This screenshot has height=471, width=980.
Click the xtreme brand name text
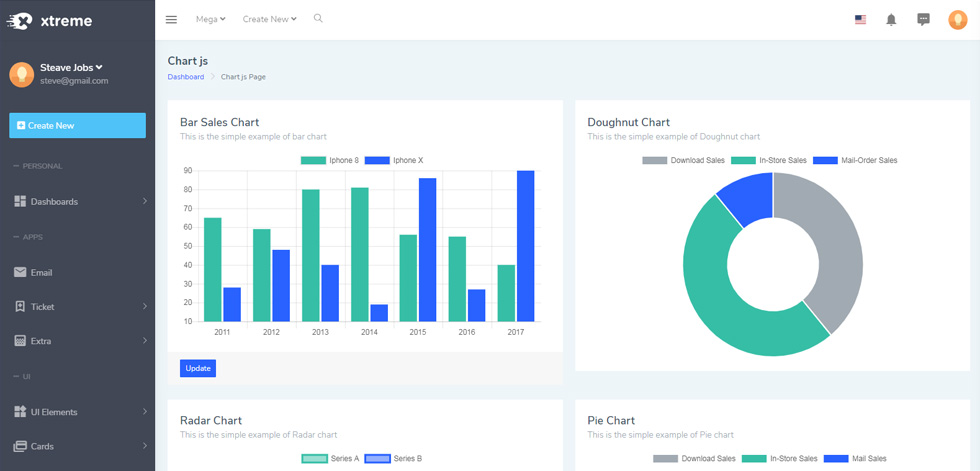(66, 21)
